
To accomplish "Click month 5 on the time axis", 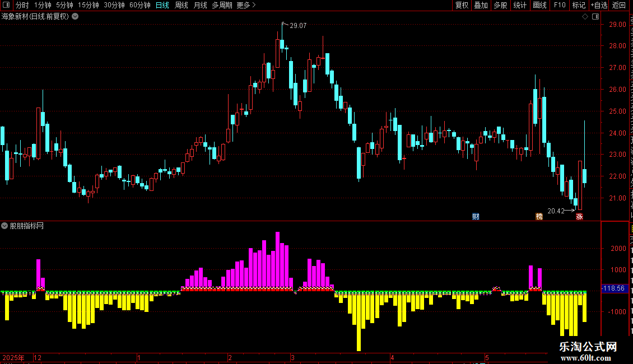I will point(487,358).
